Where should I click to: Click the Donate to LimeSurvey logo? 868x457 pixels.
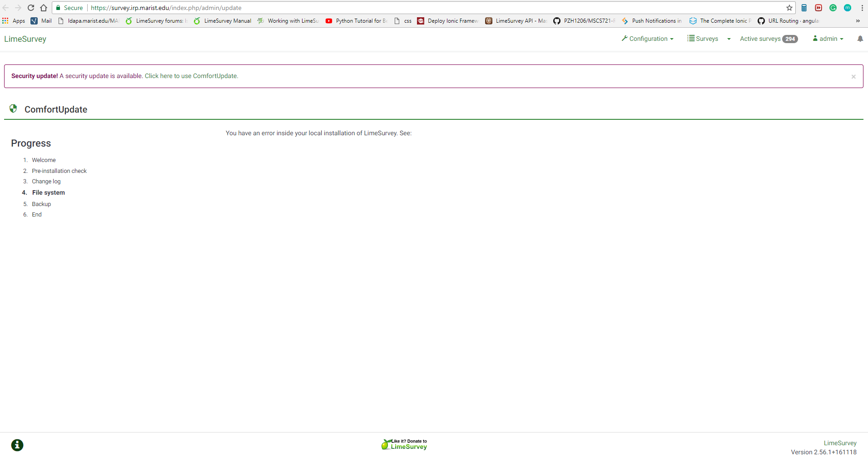pyautogui.click(x=404, y=444)
